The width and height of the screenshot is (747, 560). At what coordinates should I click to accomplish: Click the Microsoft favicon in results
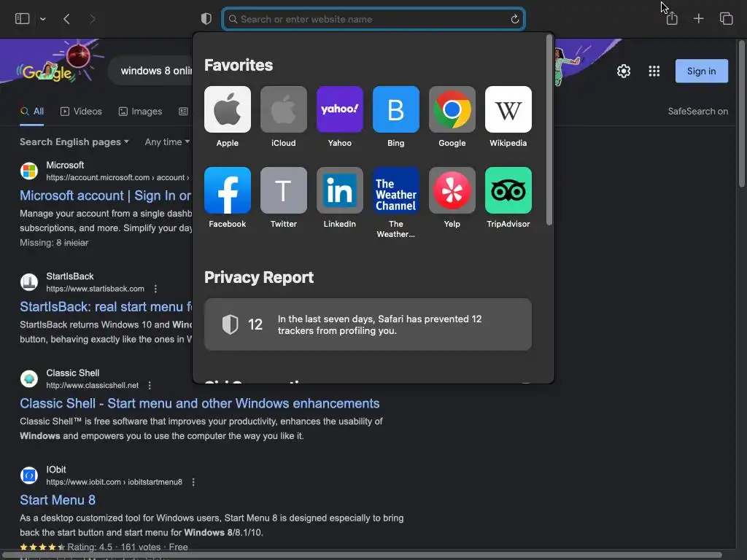29,171
